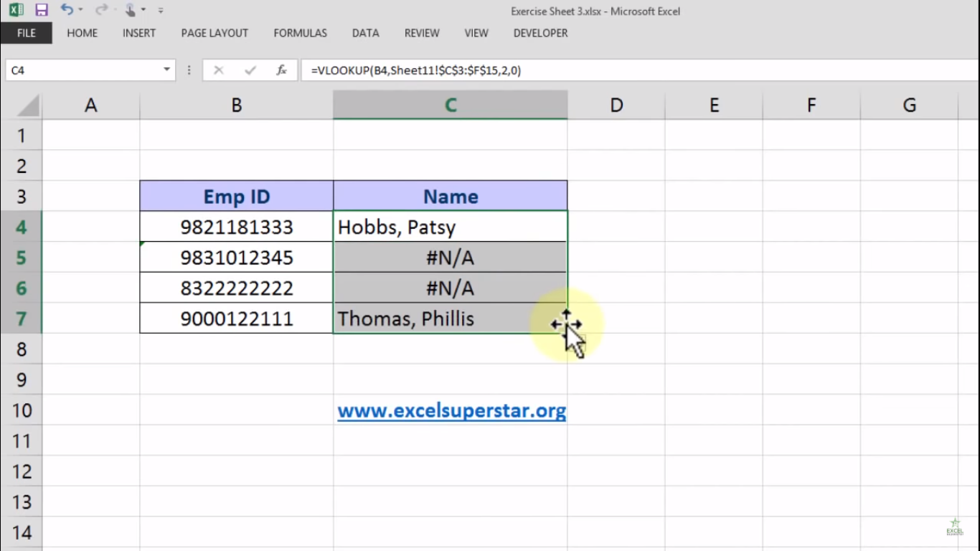Select row 4 header
980x551 pixels.
coord(22,227)
